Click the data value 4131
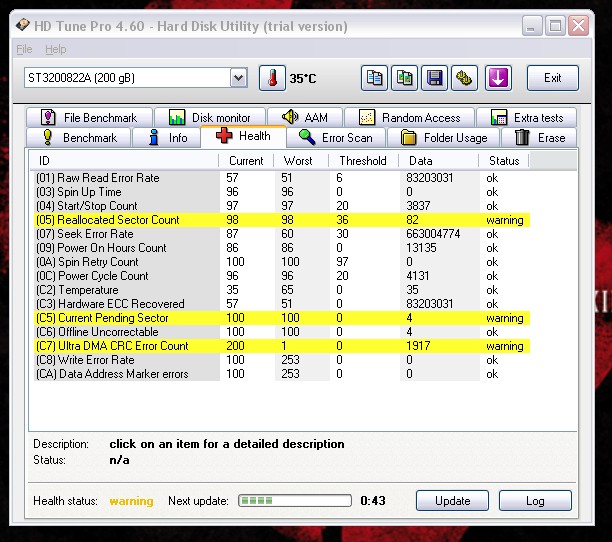This screenshot has width=612, height=542. pyautogui.click(x=418, y=276)
